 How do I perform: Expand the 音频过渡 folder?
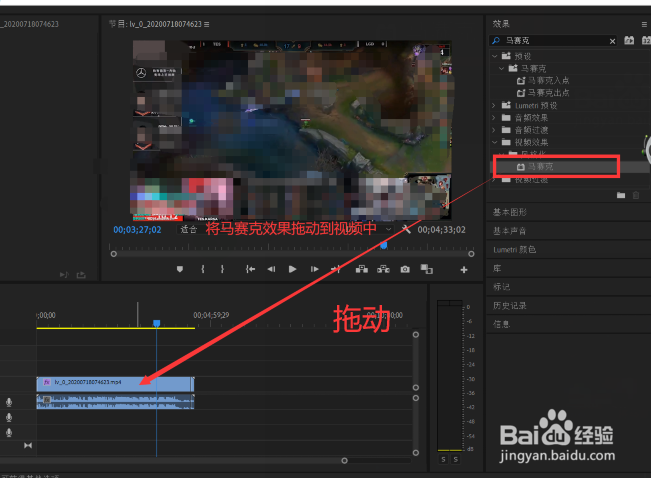point(494,130)
